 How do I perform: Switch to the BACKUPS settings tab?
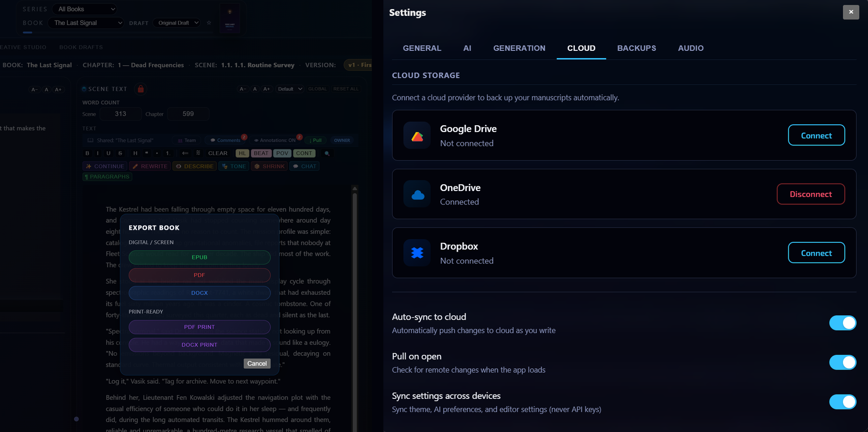pos(636,48)
